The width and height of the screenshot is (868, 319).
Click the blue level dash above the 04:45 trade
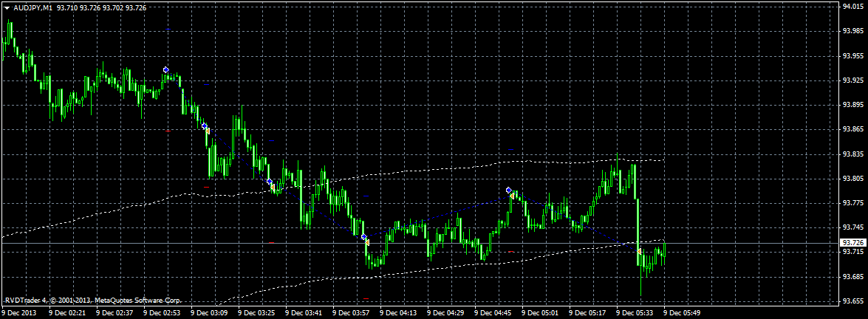pyautogui.click(x=511, y=150)
